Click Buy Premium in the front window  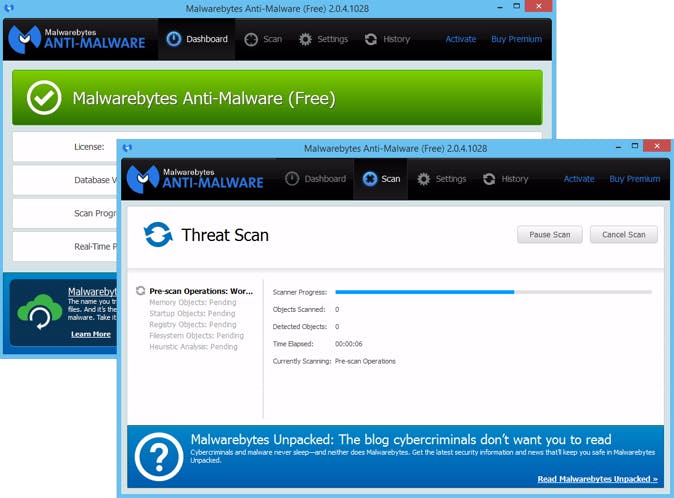[x=634, y=179]
